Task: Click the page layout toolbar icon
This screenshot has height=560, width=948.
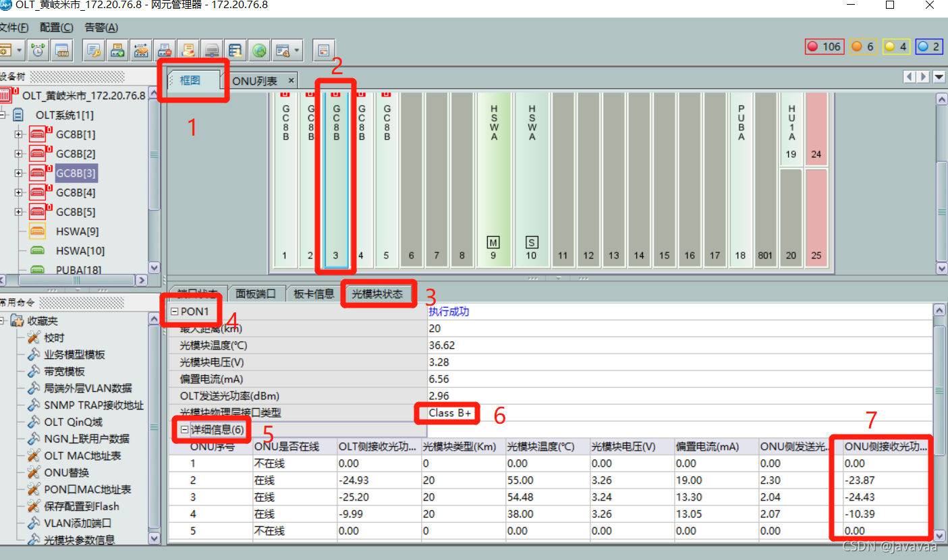Action: click(323, 50)
